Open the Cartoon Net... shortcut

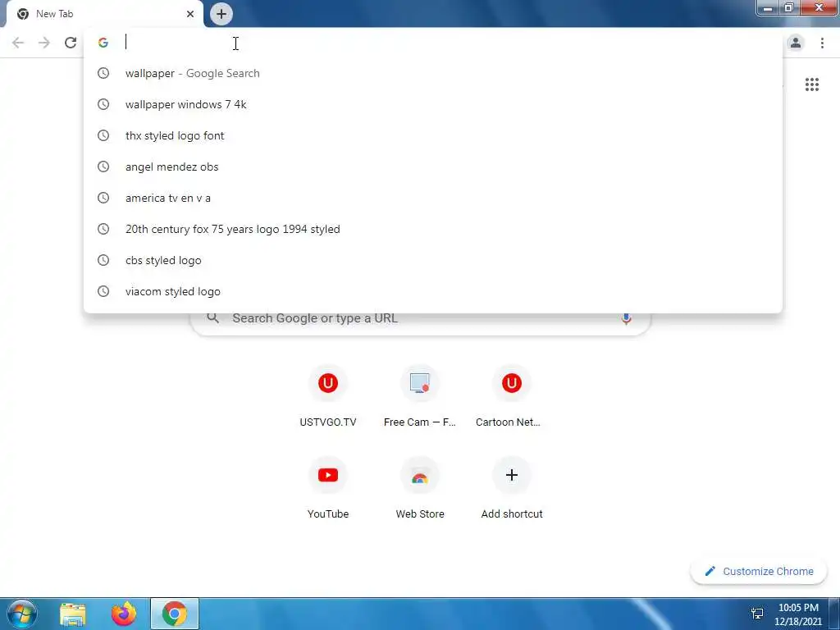click(511, 396)
